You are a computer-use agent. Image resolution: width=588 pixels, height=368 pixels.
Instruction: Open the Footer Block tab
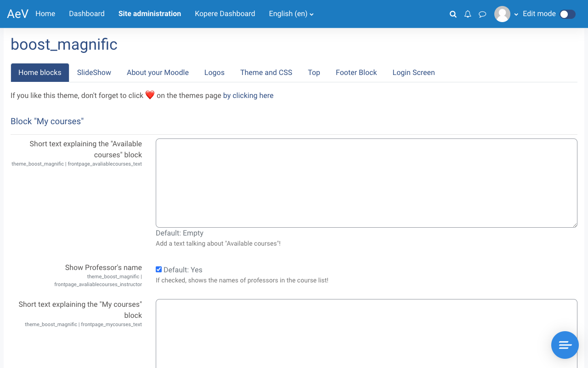point(356,73)
